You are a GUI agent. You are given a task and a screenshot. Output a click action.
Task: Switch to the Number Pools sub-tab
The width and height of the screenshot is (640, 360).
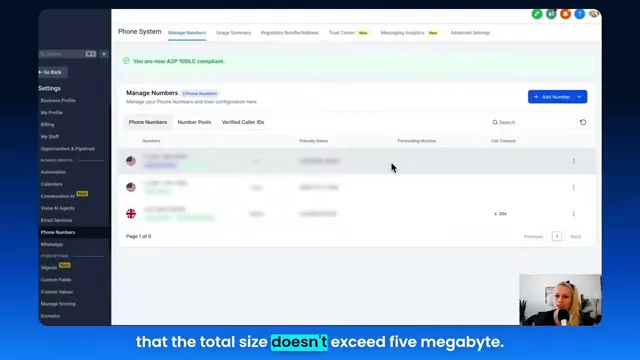(194, 122)
